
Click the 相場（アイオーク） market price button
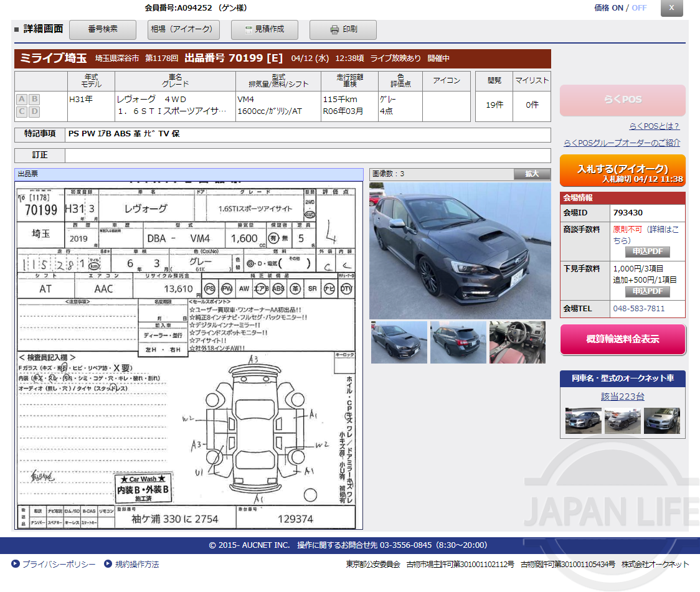click(183, 29)
